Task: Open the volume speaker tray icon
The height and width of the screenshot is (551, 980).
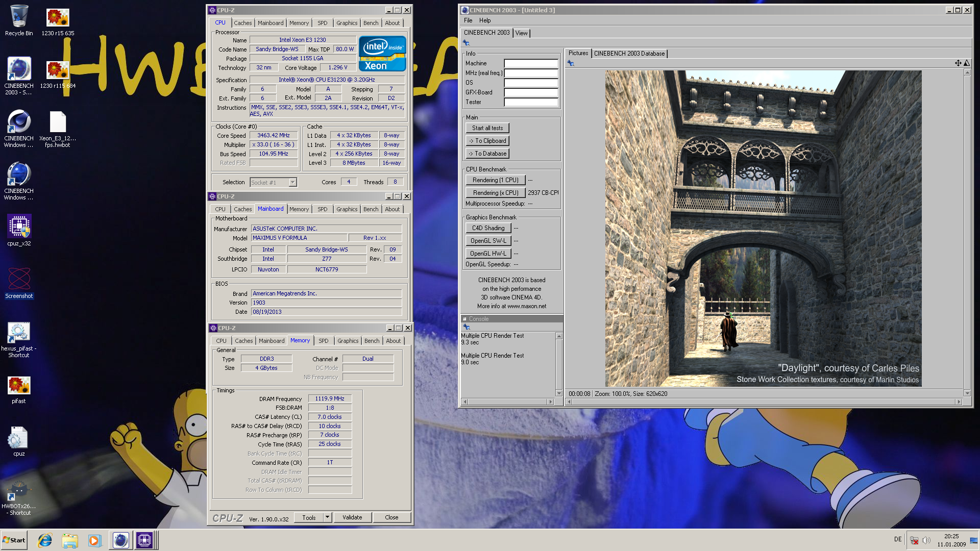Action: (x=926, y=540)
